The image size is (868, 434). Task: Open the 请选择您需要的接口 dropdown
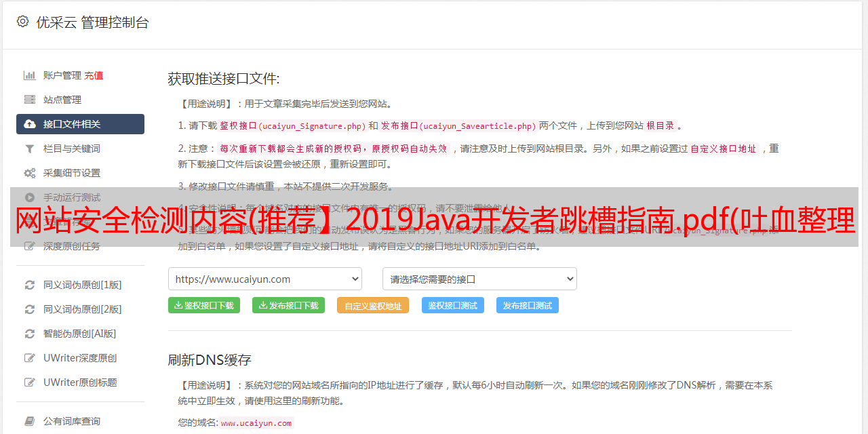[479, 279]
